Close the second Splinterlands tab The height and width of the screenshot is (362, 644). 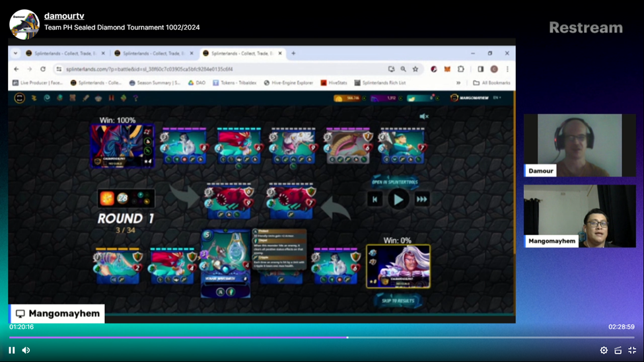(x=192, y=54)
